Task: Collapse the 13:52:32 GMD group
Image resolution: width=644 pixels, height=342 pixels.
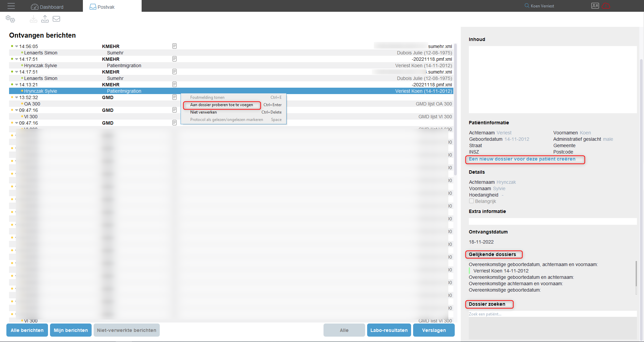Action: (16, 97)
